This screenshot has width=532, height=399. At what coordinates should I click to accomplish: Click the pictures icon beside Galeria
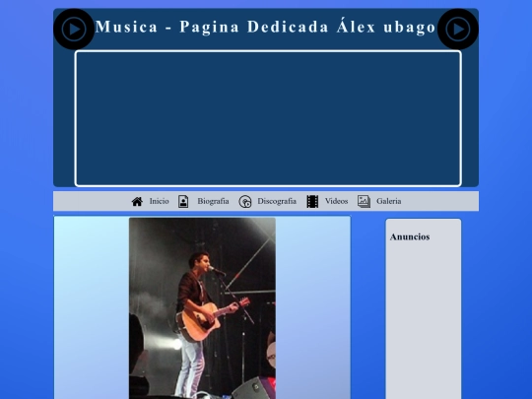(364, 202)
